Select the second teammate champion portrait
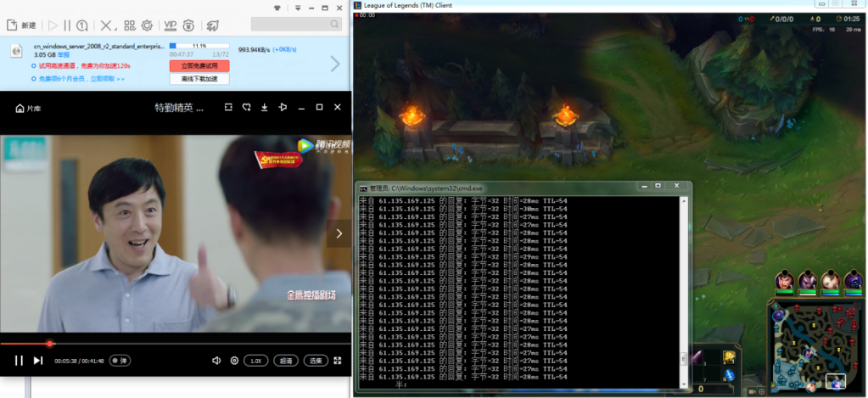Image resolution: width=868 pixels, height=398 pixels. click(807, 279)
